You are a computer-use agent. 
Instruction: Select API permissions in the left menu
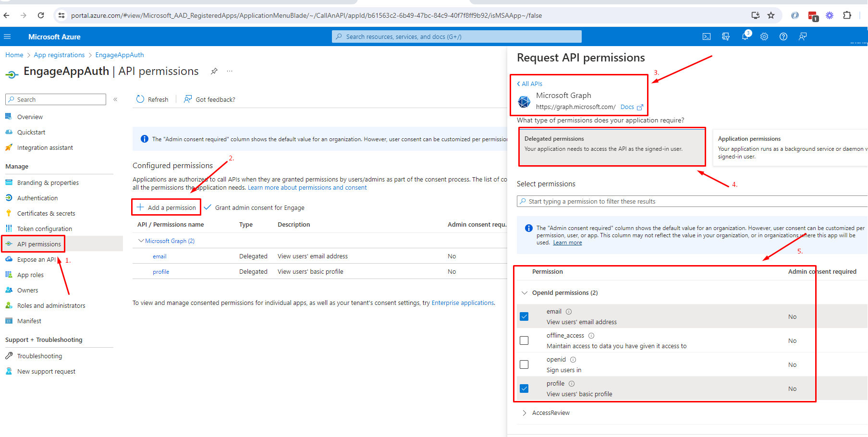39,244
